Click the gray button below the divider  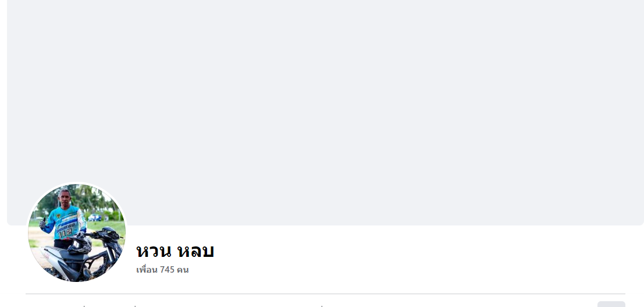(611, 304)
